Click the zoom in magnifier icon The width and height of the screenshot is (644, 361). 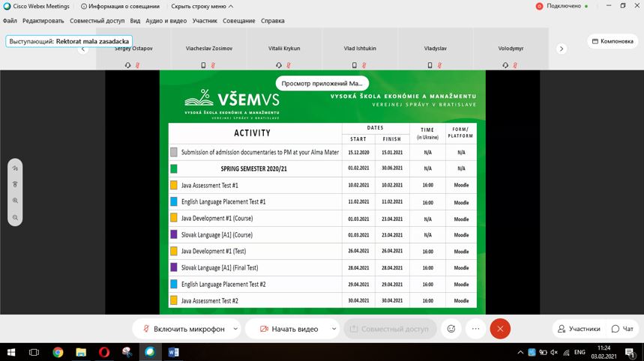(x=15, y=201)
